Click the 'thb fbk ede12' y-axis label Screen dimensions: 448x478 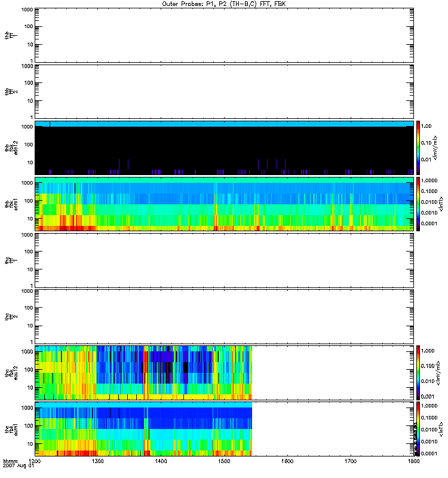11,148
